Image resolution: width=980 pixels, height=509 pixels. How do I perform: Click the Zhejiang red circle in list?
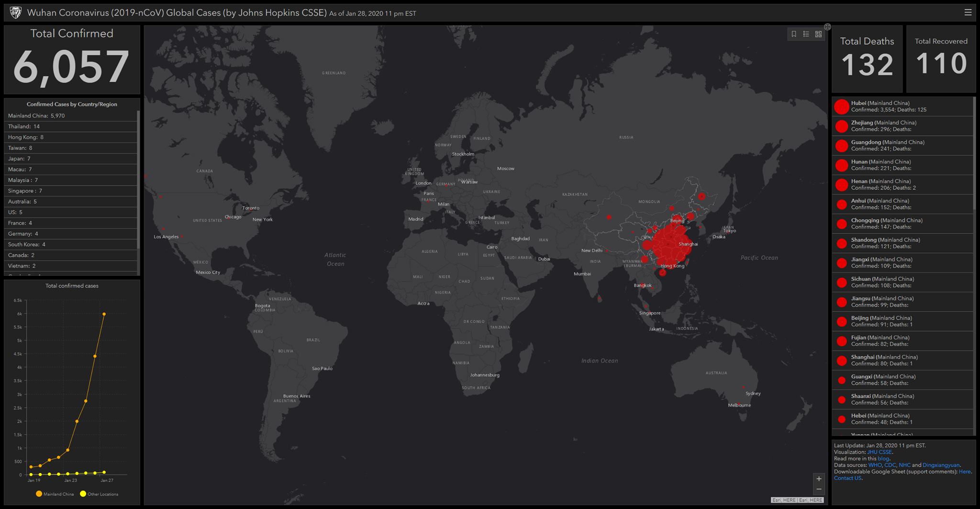pos(841,126)
